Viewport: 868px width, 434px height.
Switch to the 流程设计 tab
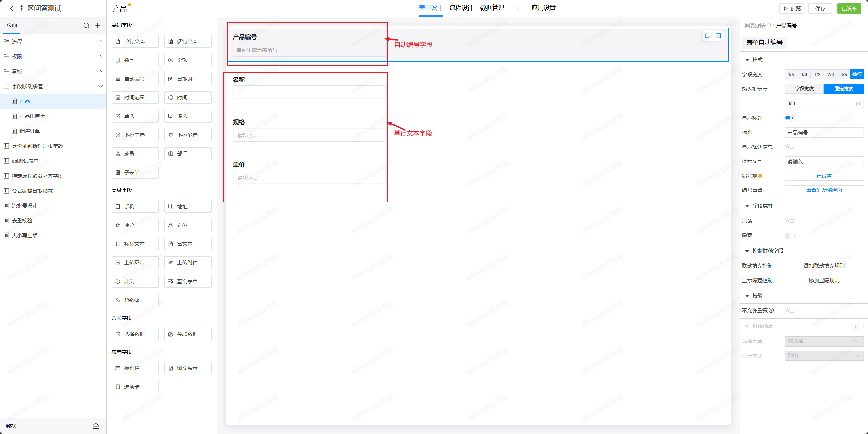[x=461, y=8]
